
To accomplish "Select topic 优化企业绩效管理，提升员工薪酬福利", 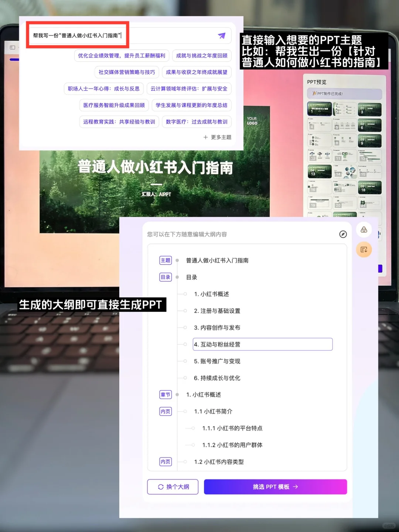I will coord(122,56).
